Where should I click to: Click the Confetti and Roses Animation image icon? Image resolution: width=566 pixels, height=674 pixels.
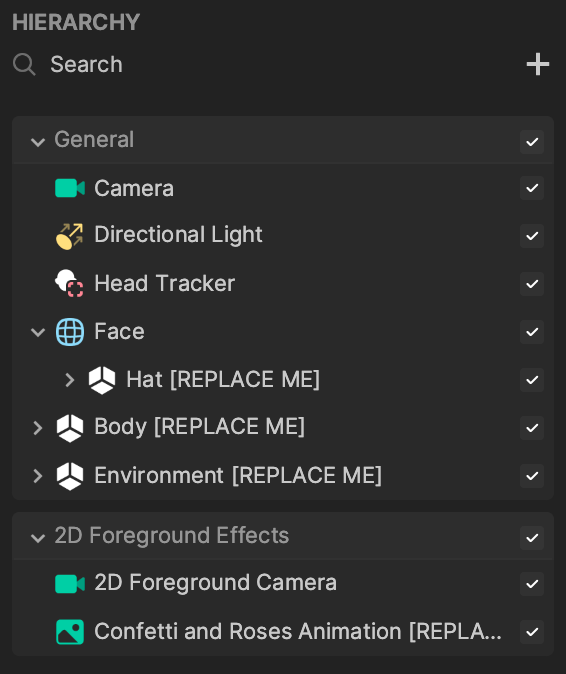coord(70,632)
